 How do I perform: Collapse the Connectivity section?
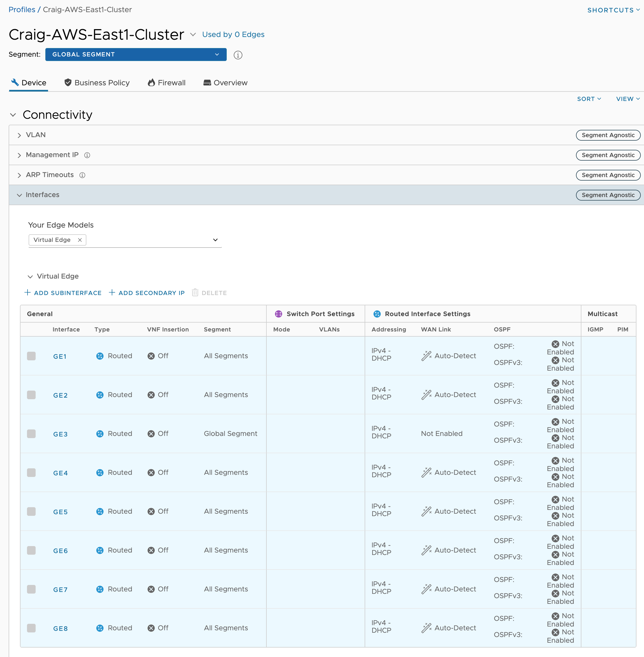tap(13, 115)
